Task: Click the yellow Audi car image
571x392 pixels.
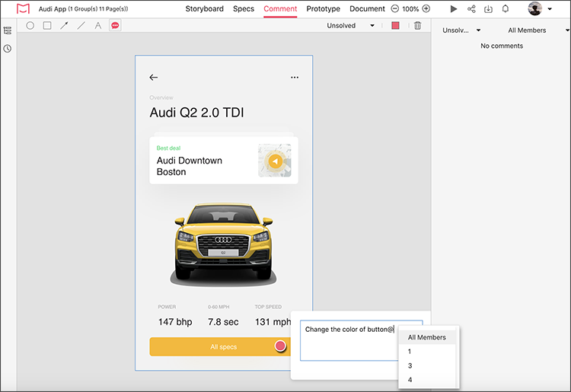Action: tap(223, 244)
